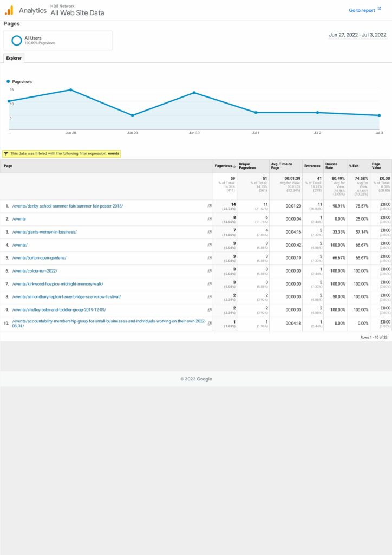Sort table by Avg. Time on Page
The height and width of the screenshot is (555, 392).
(281, 166)
